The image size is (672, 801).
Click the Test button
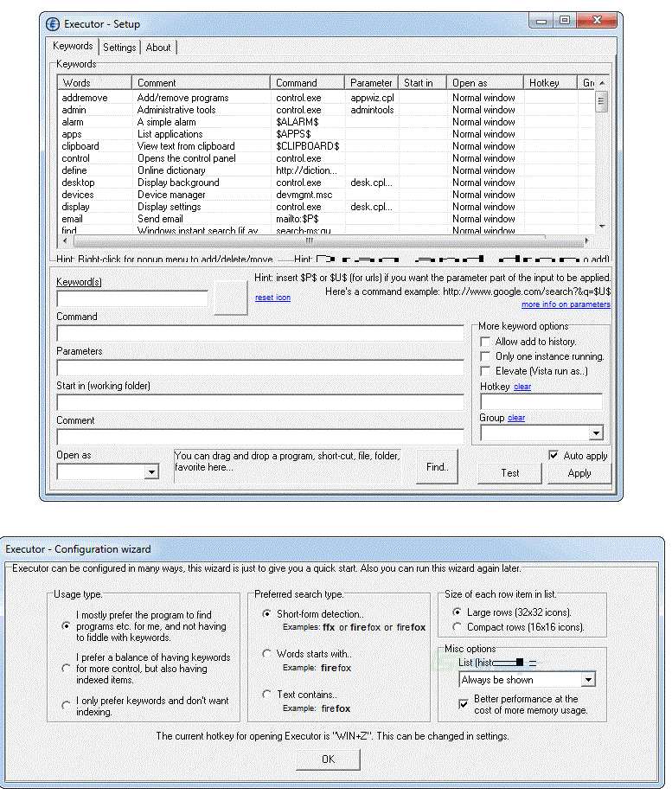(x=510, y=473)
